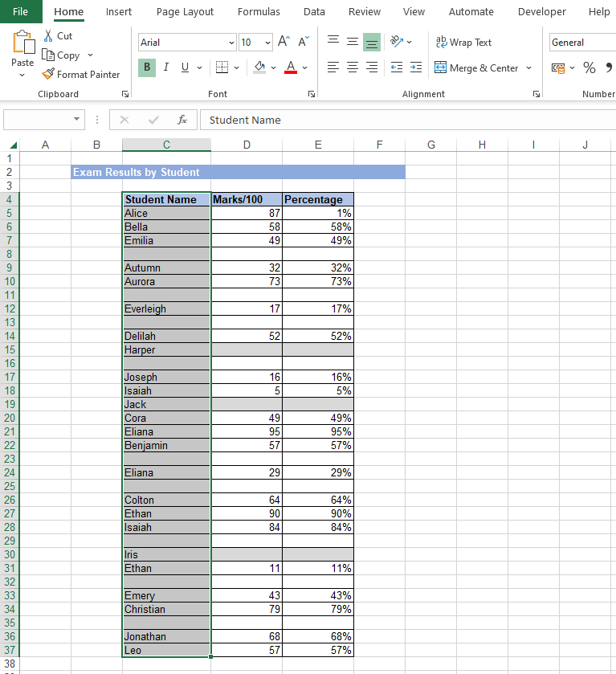This screenshot has width=616, height=674.
Task: Click the Insert Function fx icon
Action: [x=182, y=120]
